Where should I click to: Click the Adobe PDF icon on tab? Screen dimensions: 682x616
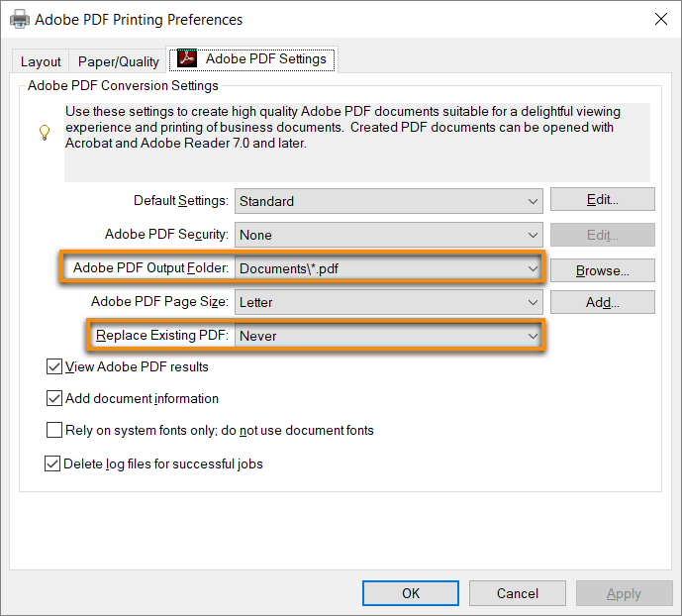(186, 59)
